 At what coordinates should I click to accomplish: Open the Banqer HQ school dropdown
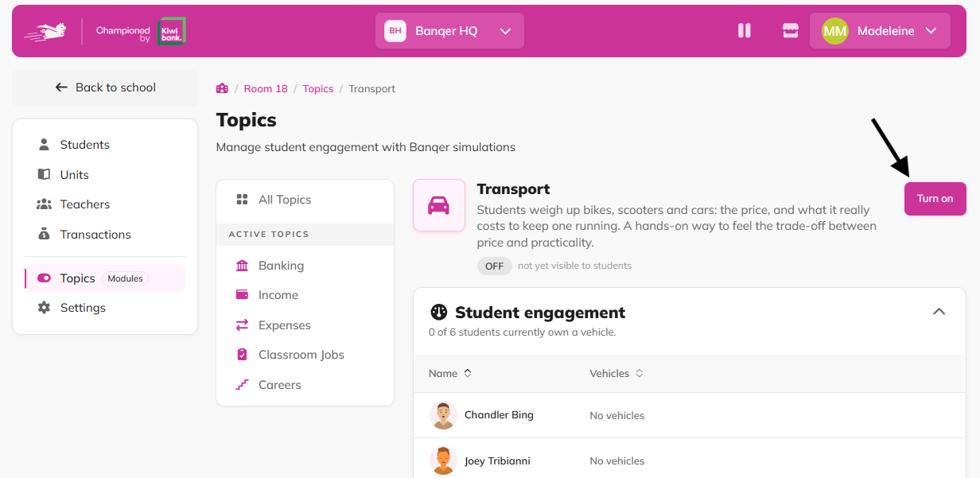[449, 31]
